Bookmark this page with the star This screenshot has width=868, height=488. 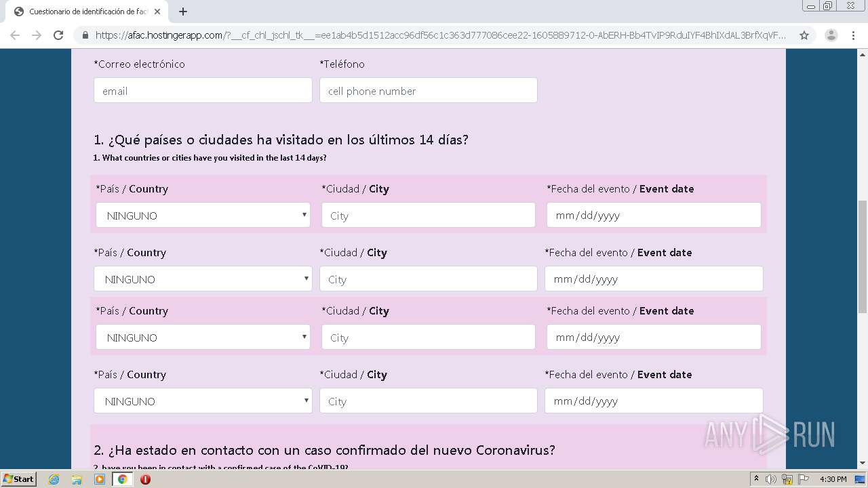(x=804, y=35)
